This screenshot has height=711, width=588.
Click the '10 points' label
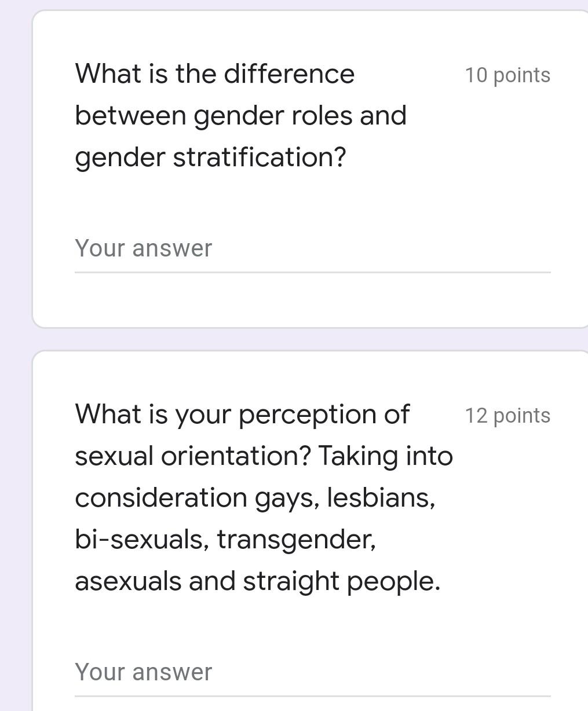click(x=507, y=75)
